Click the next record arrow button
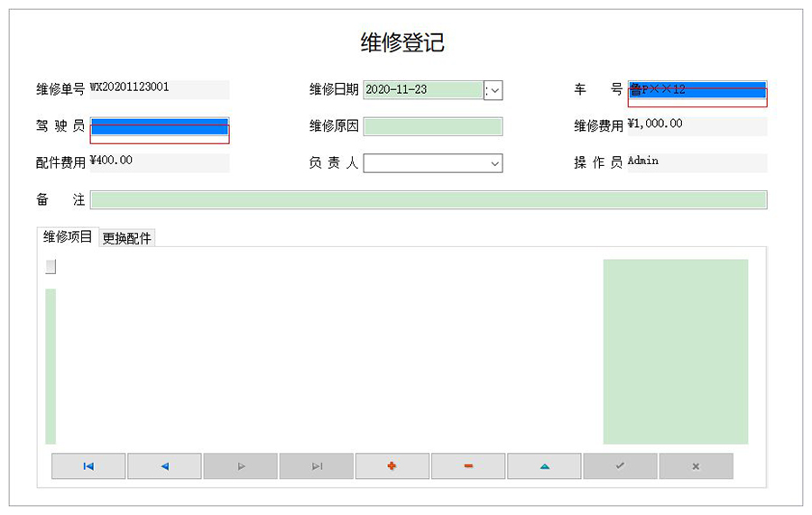 tap(240, 466)
